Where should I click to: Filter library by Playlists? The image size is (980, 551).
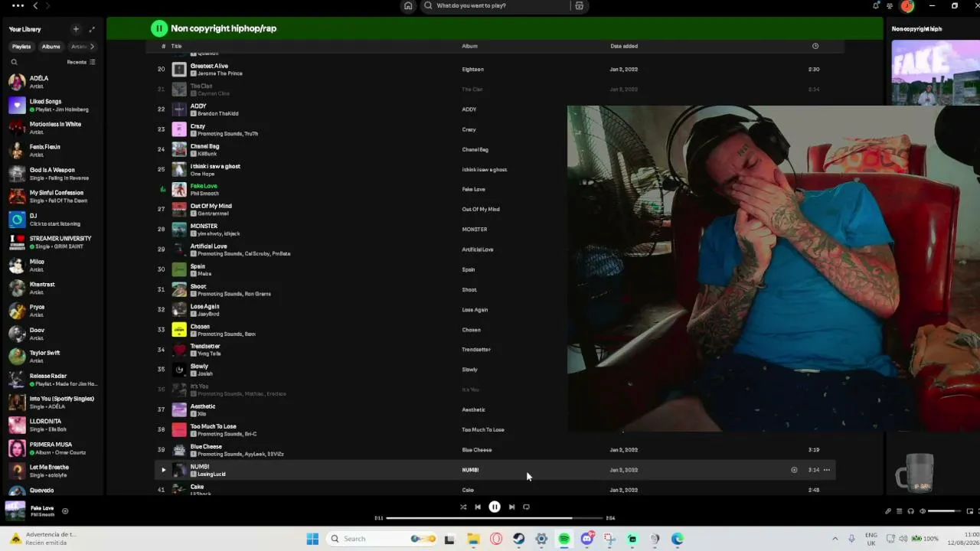[x=21, y=47]
